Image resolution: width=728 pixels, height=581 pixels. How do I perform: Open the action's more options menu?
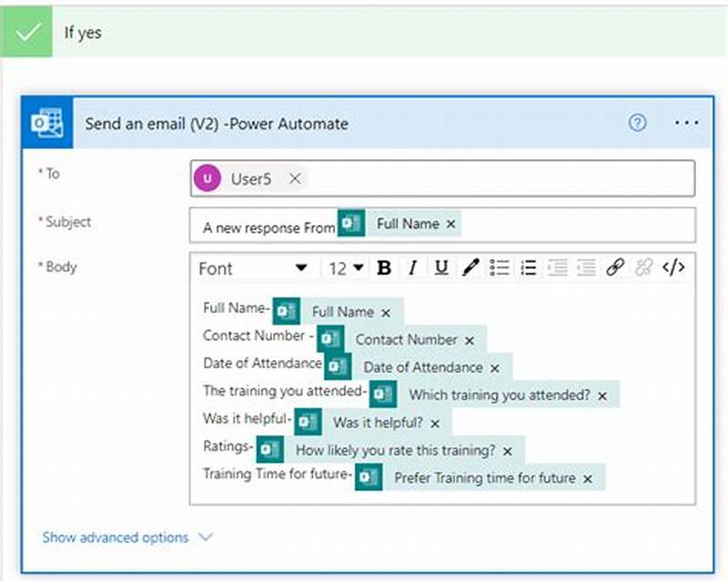[x=687, y=122]
